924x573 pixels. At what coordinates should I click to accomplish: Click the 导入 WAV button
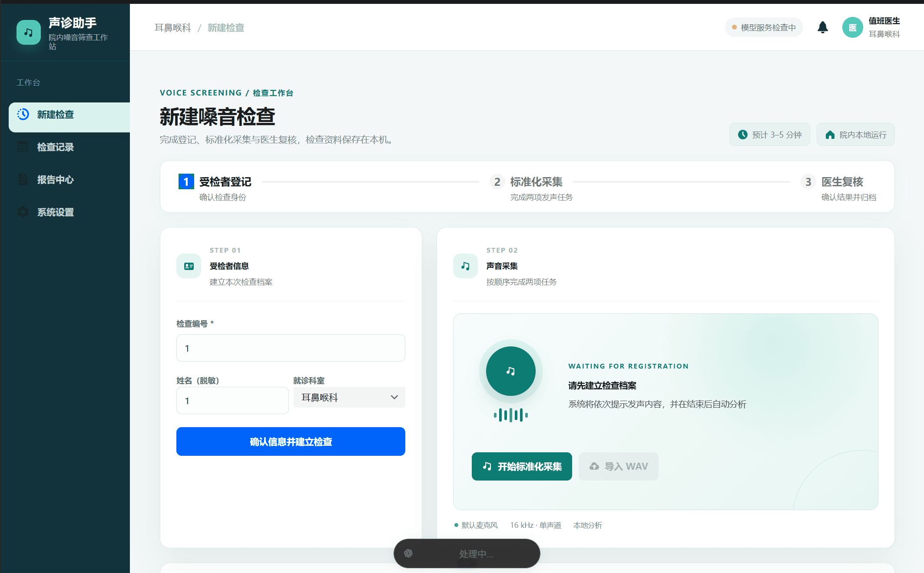point(618,466)
